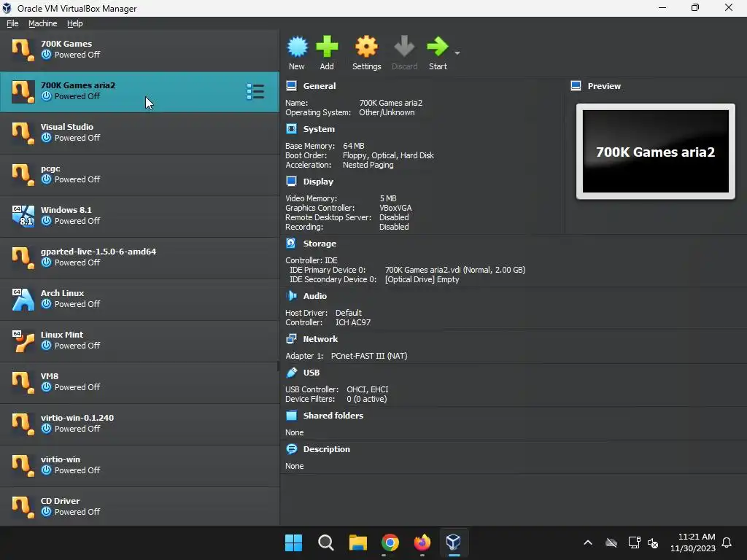The width and height of the screenshot is (747, 560).
Task: Show hidden system tray icons chevron
Action: click(588, 542)
